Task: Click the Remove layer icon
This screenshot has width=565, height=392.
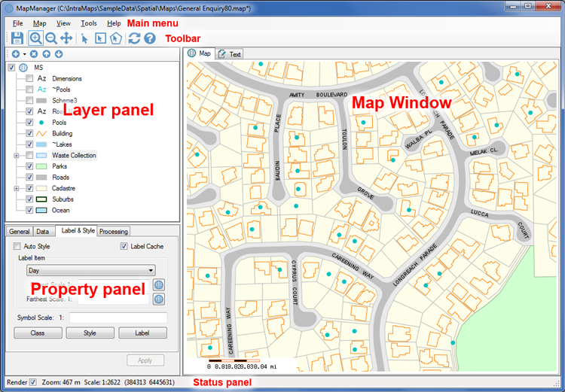Action: point(34,54)
